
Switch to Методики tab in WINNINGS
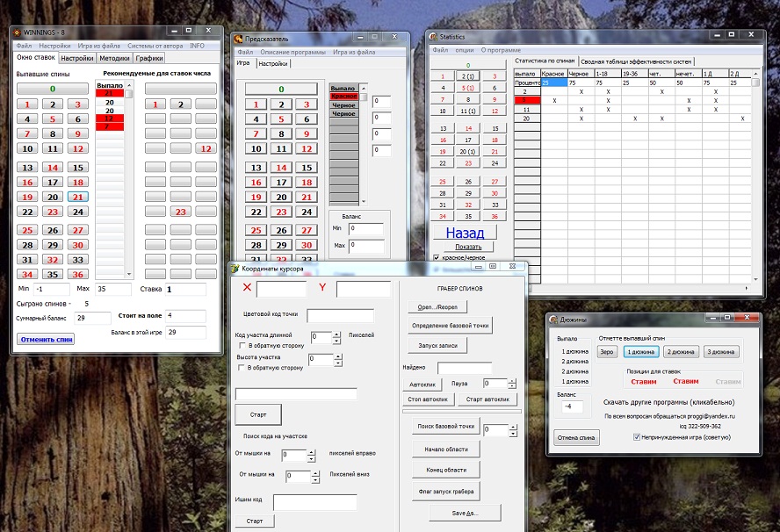115,58
